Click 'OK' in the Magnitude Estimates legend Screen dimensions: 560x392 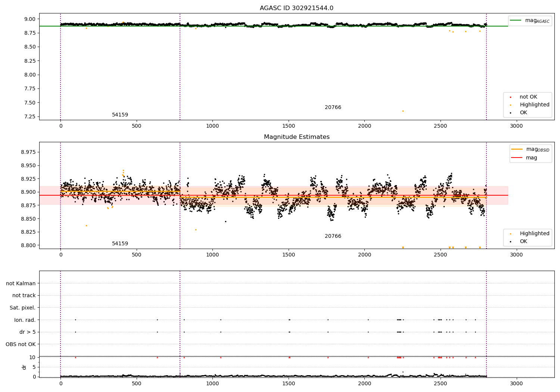click(523, 241)
